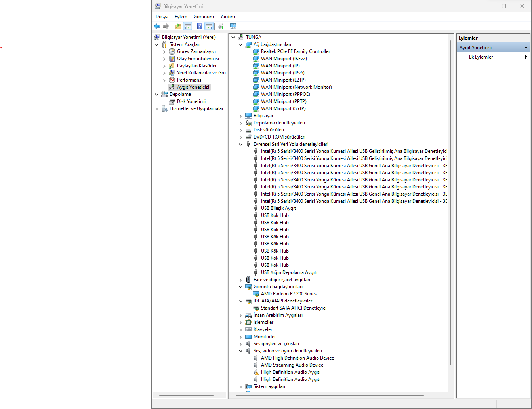Screen dimensions: 532x409
Task: Expand the Hizmetler ve Uygulamalar node
Action: 157,108
